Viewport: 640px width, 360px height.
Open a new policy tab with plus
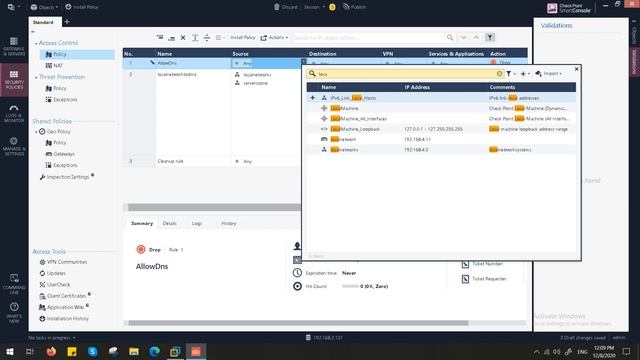click(x=67, y=22)
